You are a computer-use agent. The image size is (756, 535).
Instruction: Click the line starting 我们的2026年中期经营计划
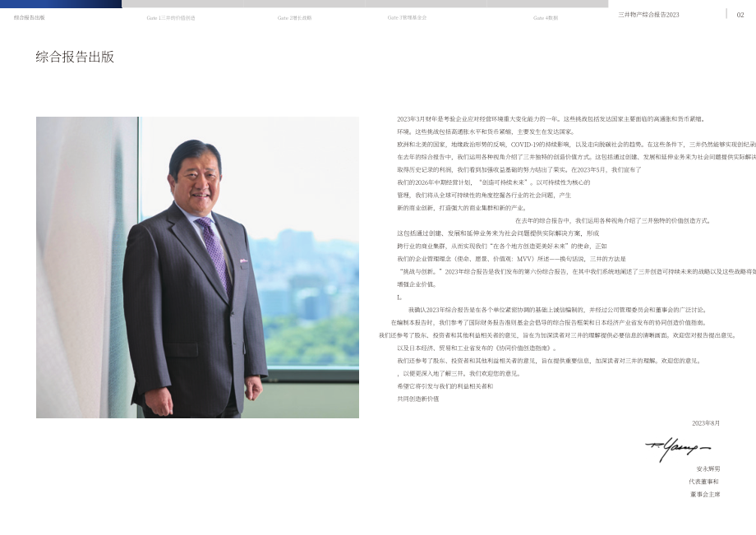493,182
